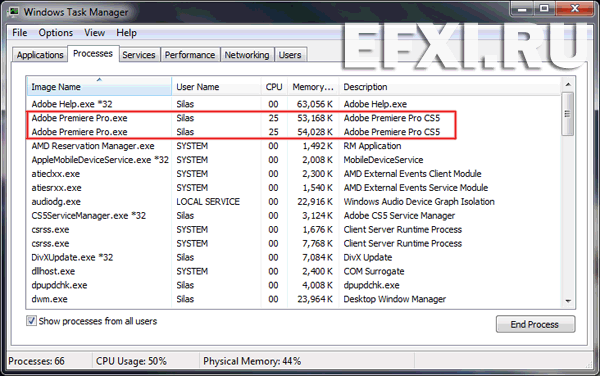Image resolution: width=600 pixels, height=376 pixels.
Task: Click the End Process button
Action: 535,324
